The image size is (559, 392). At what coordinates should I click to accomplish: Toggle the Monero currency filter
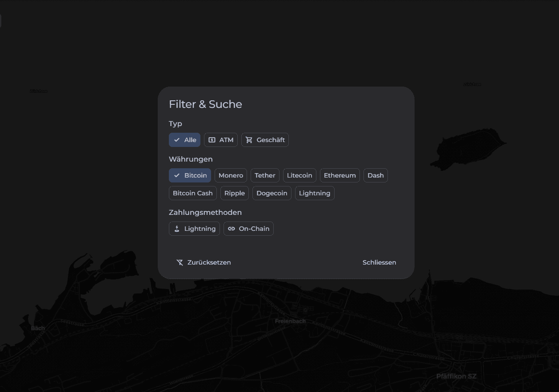[231, 175]
